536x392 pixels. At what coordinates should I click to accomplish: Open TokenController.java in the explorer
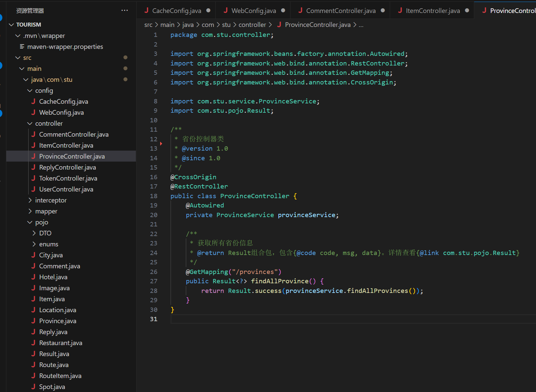click(x=68, y=178)
